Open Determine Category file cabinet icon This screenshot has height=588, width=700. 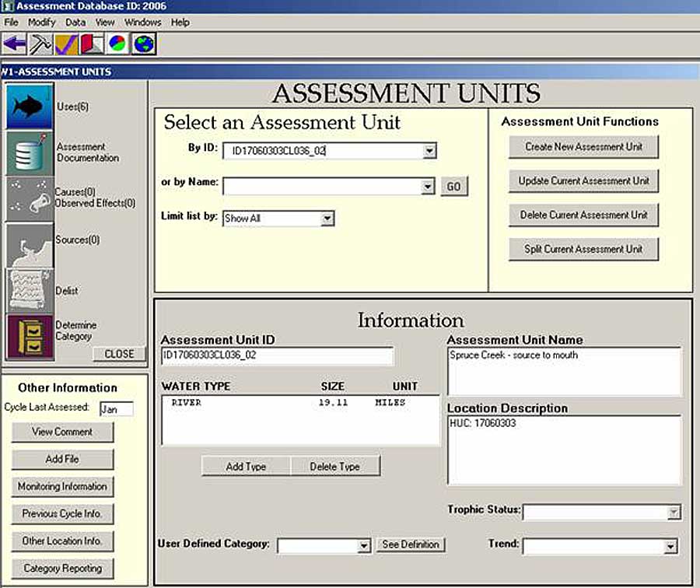30,337
